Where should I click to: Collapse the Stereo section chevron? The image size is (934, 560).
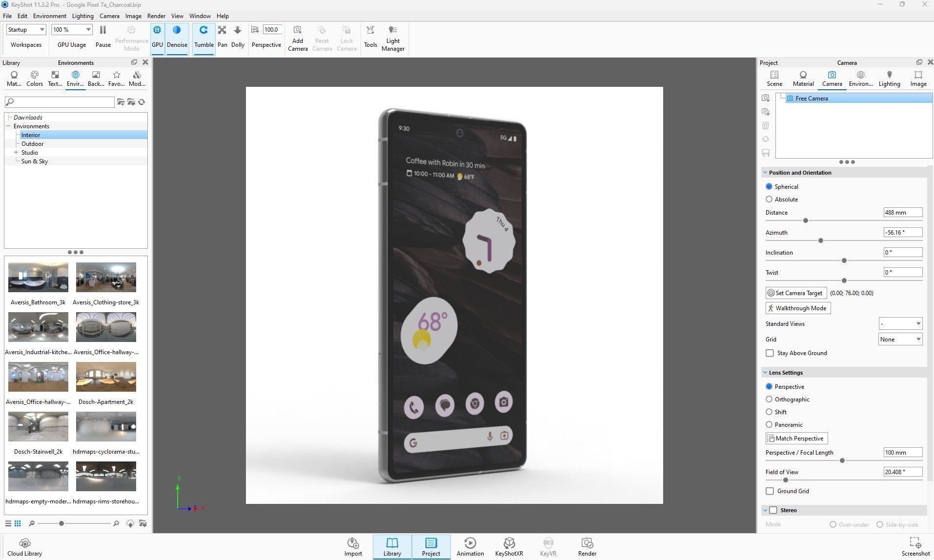coord(765,510)
